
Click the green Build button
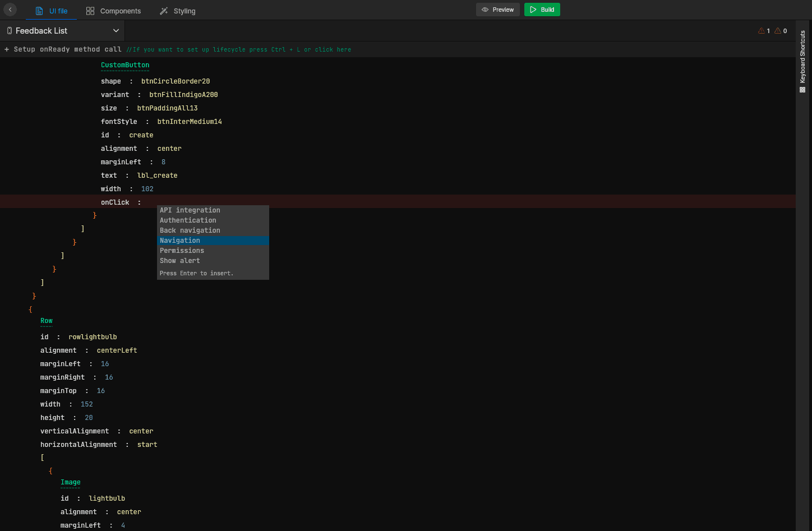[542, 10]
